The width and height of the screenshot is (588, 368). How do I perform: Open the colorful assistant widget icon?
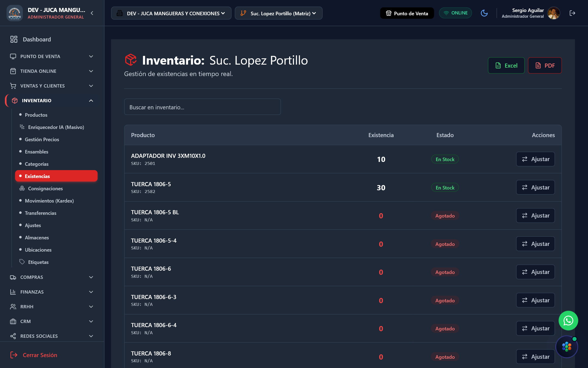click(x=567, y=347)
